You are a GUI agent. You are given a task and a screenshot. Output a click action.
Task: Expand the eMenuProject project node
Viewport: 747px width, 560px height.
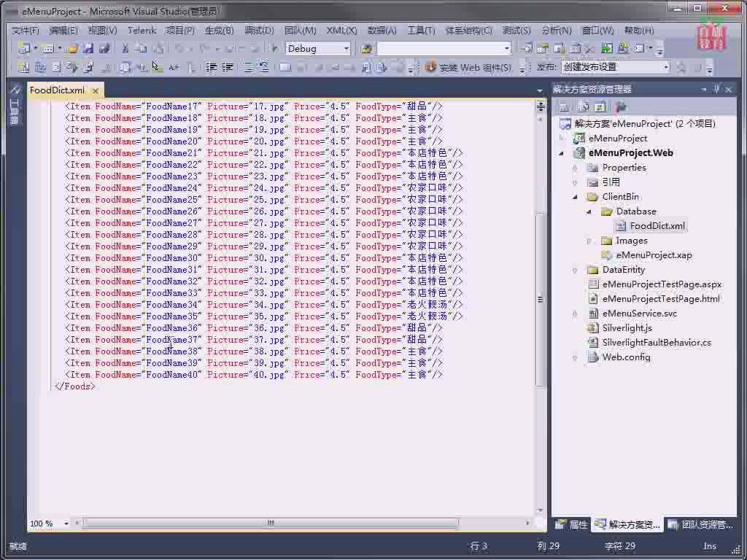click(562, 138)
